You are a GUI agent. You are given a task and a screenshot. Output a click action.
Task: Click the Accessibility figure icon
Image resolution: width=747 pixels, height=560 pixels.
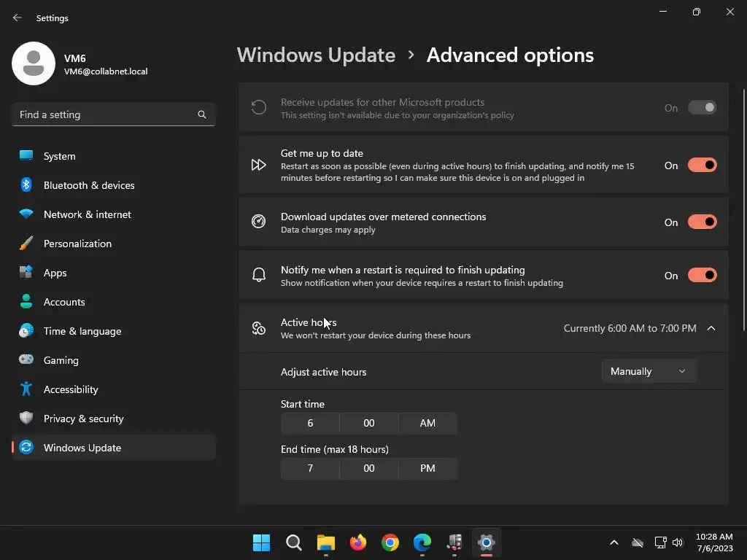(x=26, y=389)
